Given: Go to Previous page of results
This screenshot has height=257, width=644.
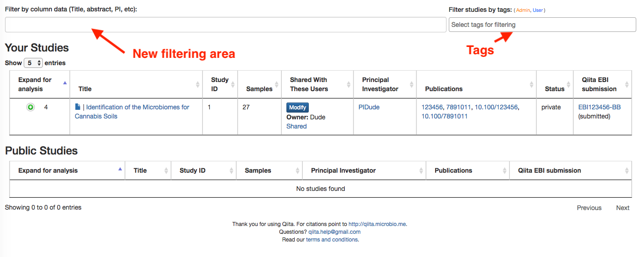Looking at the screenshot, I should tap(589, 208).
